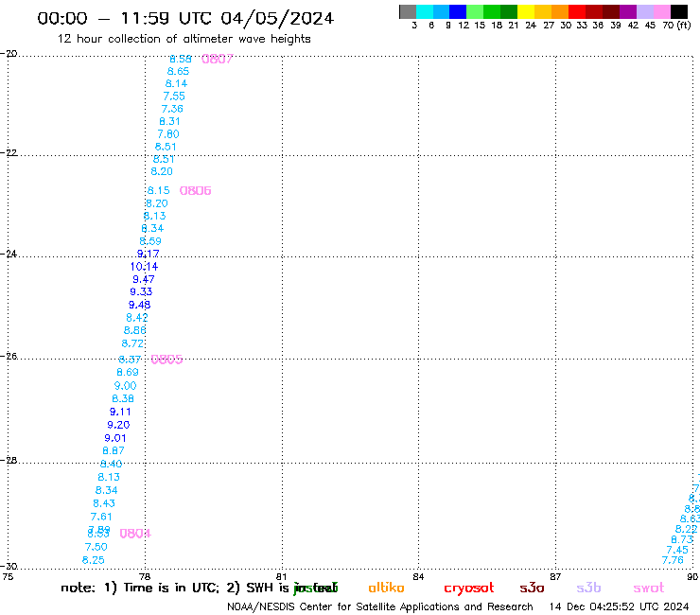This screenshot has width=700, height=615.
Task: Click the latitude axis label -24
Action: click(9, 254)
